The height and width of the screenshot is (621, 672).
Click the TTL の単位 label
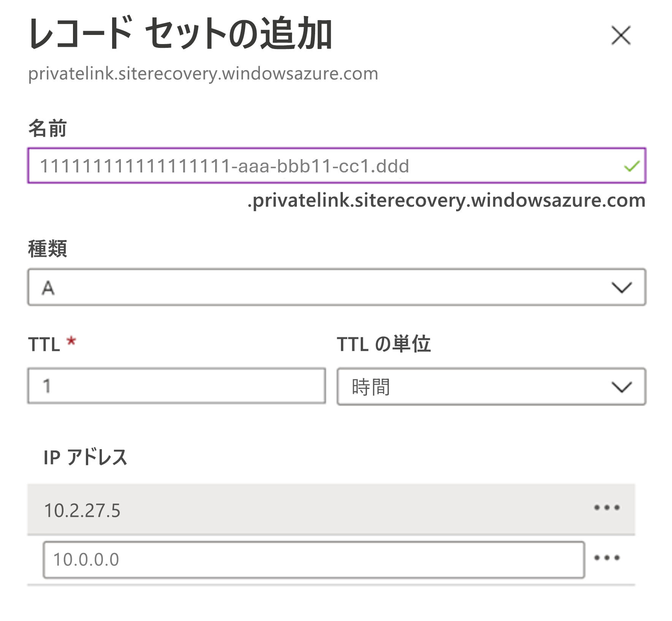384,344
